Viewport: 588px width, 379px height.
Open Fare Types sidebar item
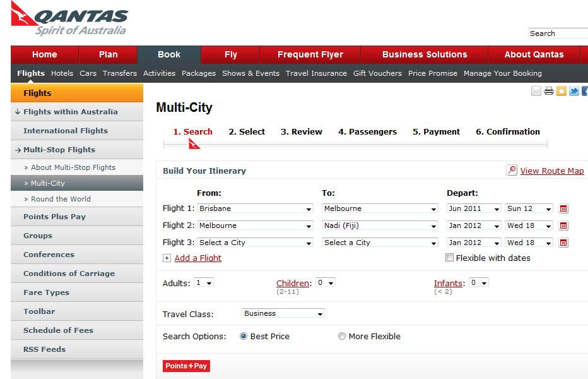point(77,292)
